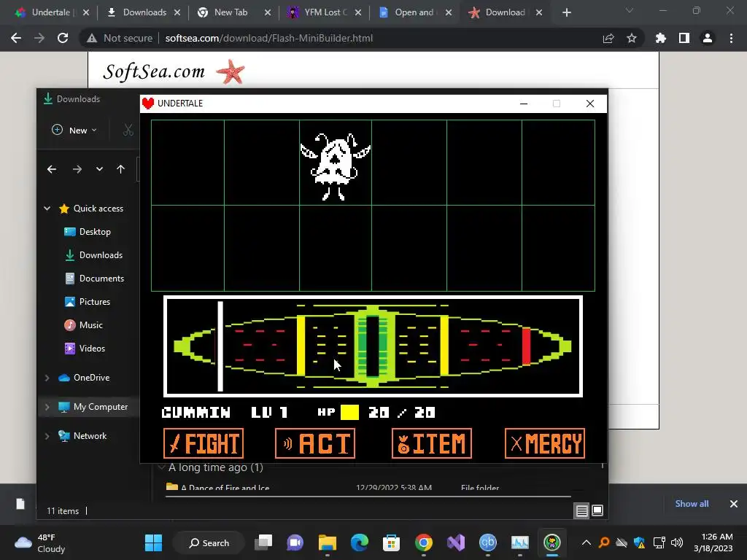
Task: Switch Explorer to details view
Action: pos(581,510)
